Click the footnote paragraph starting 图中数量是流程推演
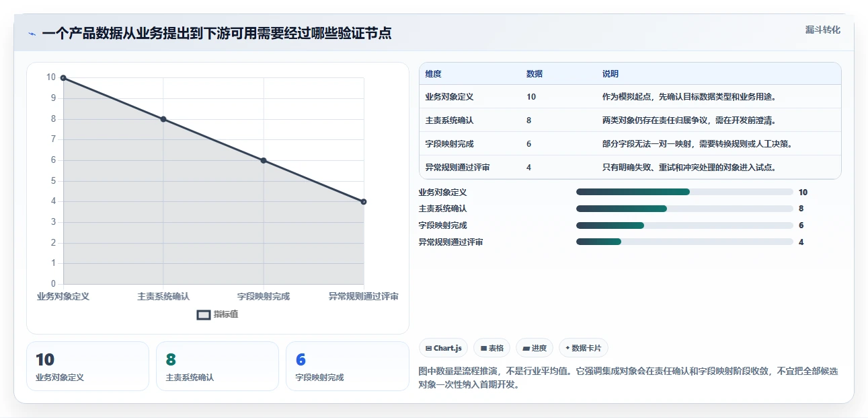868x418 pixels. coord(628,378)
